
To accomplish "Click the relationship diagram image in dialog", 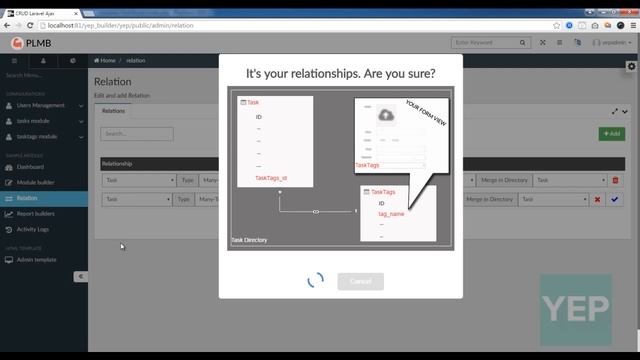I will click(x=340, y=168).
